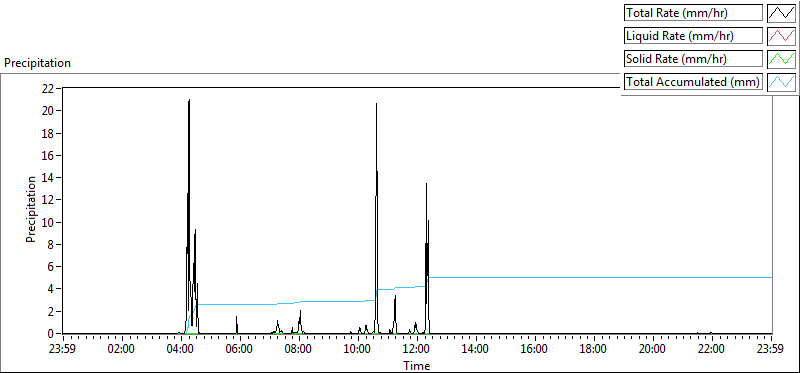Click the 20 value on the Y axis
This screenshot has height=373, width=800.
48,111
